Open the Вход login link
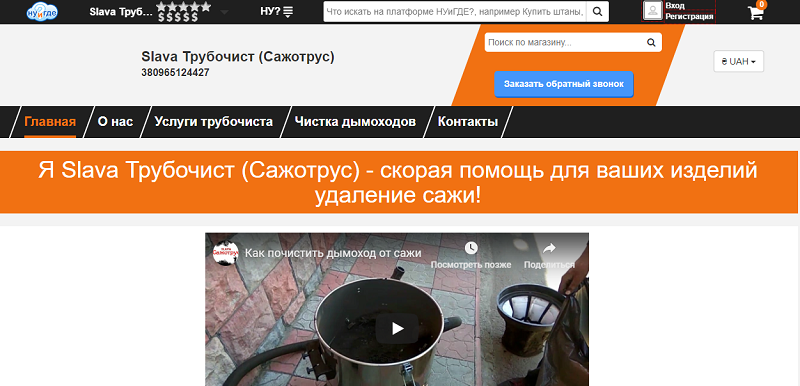 click(x=675, y=6)
